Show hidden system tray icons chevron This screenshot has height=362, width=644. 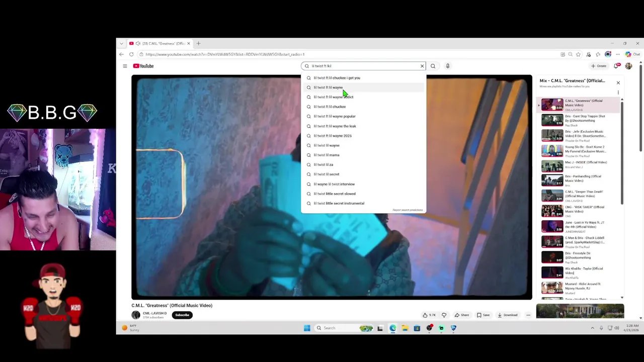point(592,328)
